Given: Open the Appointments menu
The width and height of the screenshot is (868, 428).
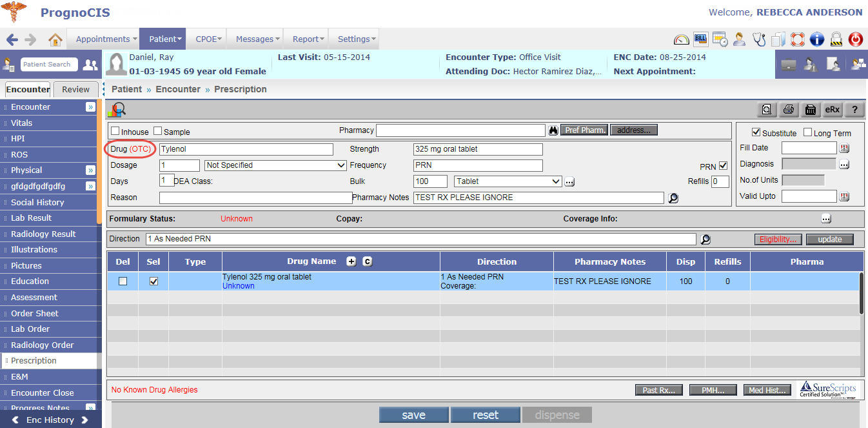Looking at the screenshot, I should [x=103, y=39].
